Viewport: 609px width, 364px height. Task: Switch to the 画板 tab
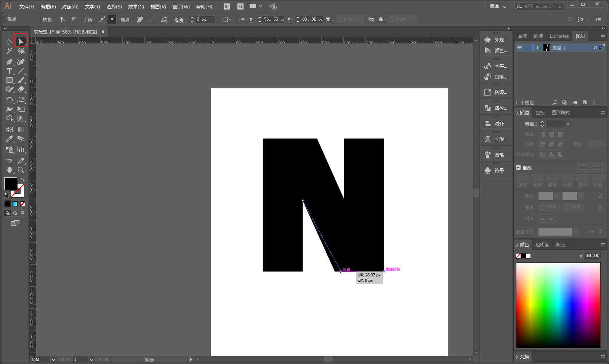(522, 36)
